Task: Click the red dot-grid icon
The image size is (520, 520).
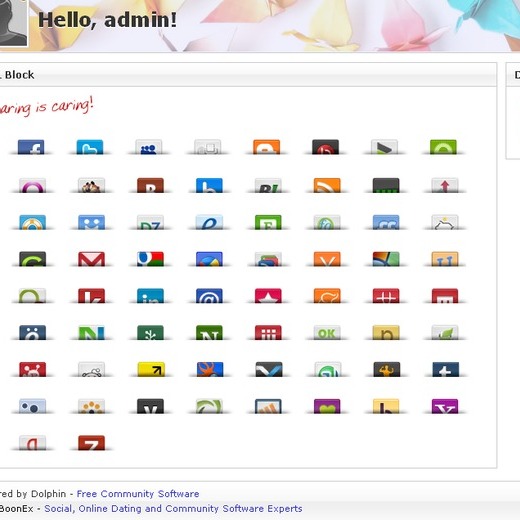Action: pyautogui.click(x=268, y=333)
